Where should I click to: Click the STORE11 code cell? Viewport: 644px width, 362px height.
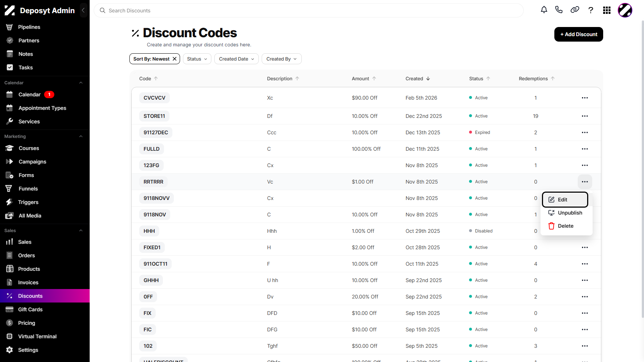(x=154, y=116)
